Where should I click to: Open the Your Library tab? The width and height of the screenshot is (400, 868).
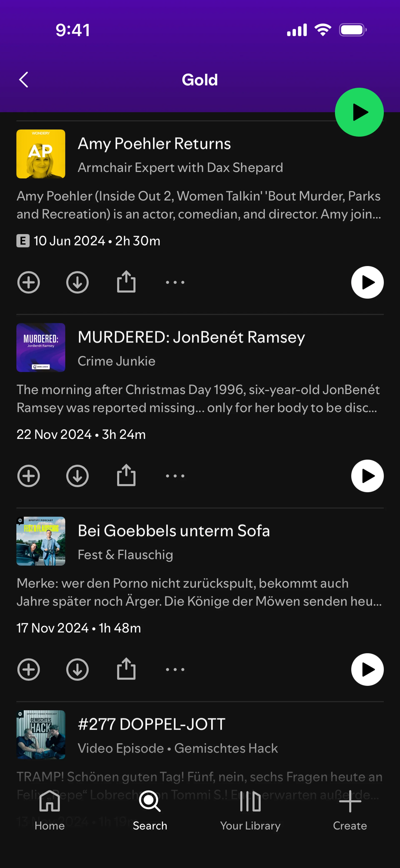tap(250, 810)
